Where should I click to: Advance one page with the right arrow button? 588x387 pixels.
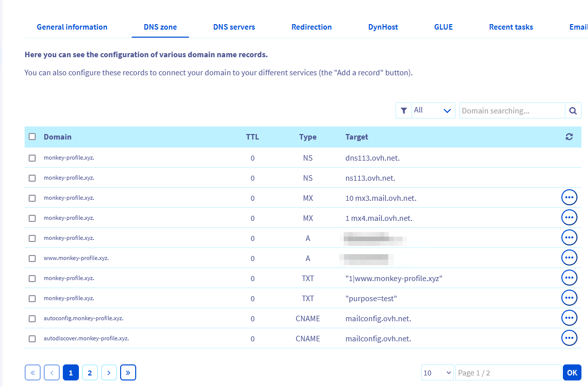coord(109,372)
